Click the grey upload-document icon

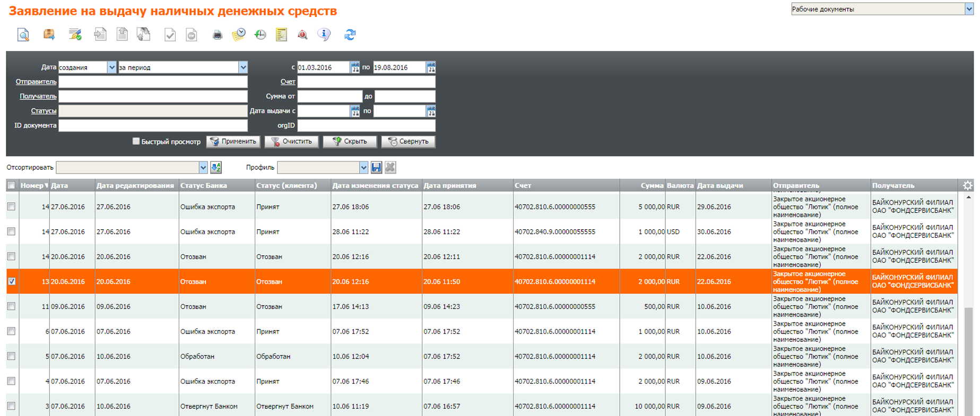tap(122, 34)
